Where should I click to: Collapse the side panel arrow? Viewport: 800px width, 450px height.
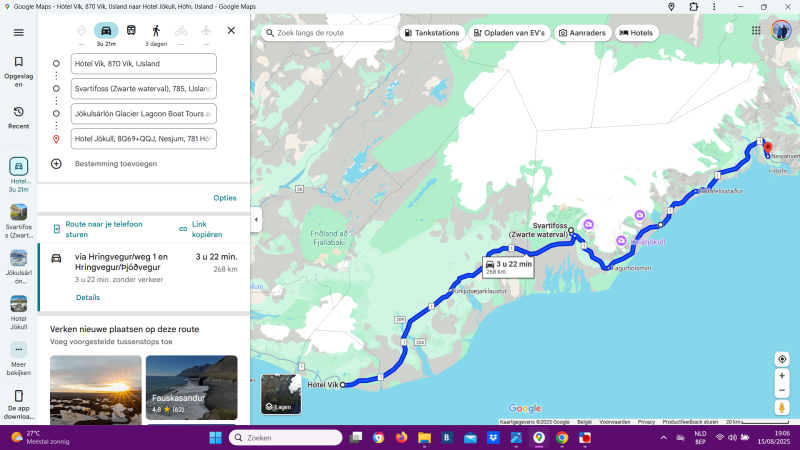tap(256, 220)
